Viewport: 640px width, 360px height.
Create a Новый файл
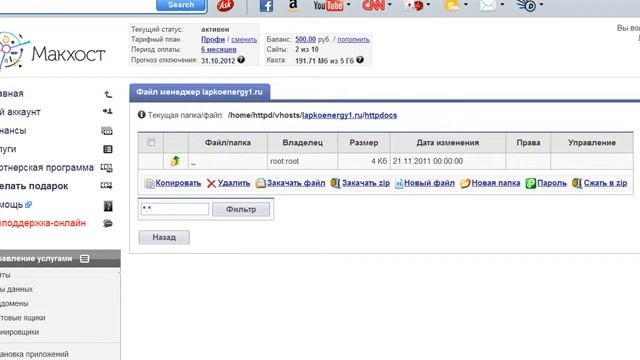pos(425,183)
